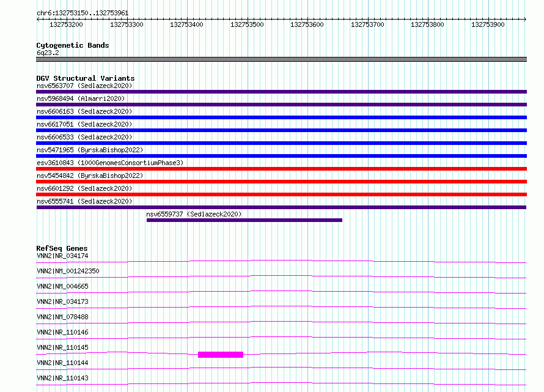
Task: Open nsv5471965 (ByrskaBishop2022) variant label
Action: [90, 150]
